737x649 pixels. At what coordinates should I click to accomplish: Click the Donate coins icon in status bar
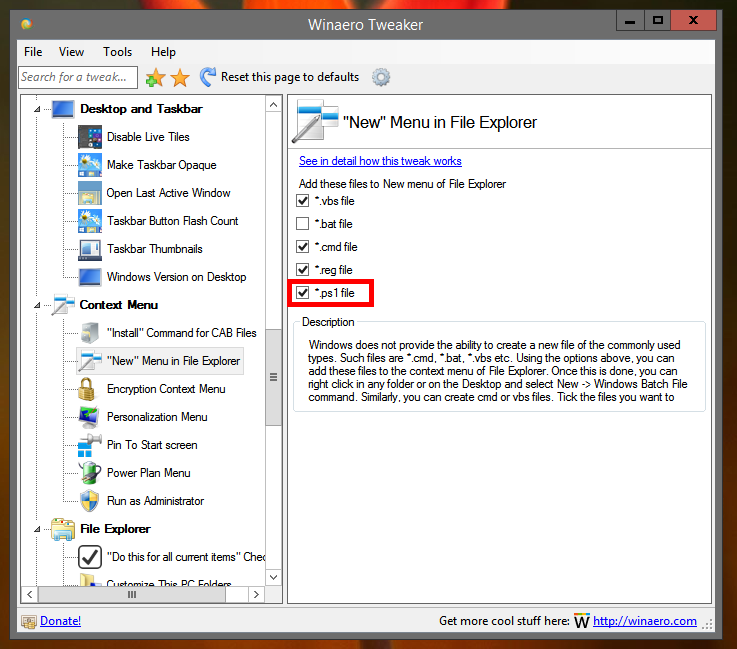[x=29, y=622]
